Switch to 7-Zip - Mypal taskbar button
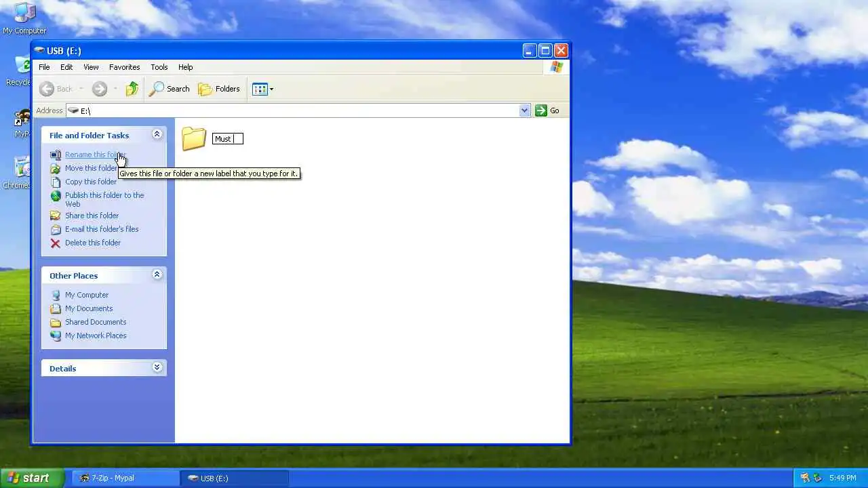 point(125,478)
